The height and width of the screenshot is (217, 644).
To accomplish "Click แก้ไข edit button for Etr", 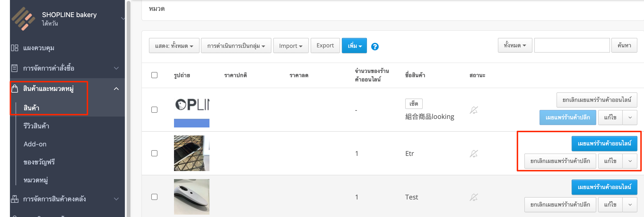I will click(x=610, y=161).
